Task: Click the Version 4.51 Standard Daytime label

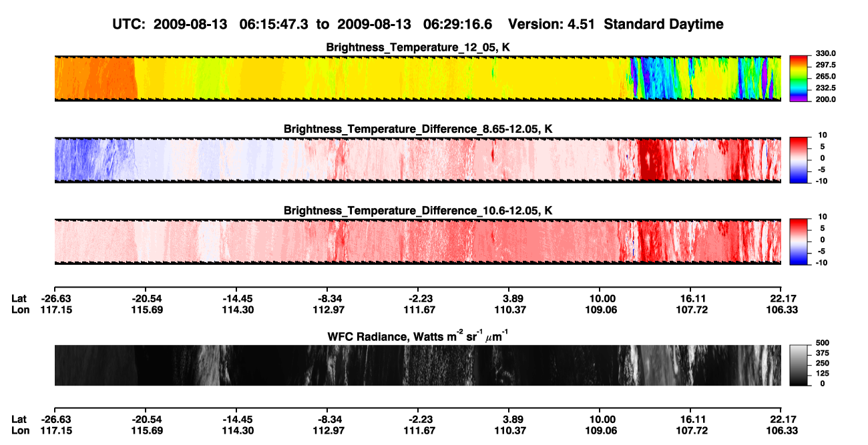Action: [616, 25]
